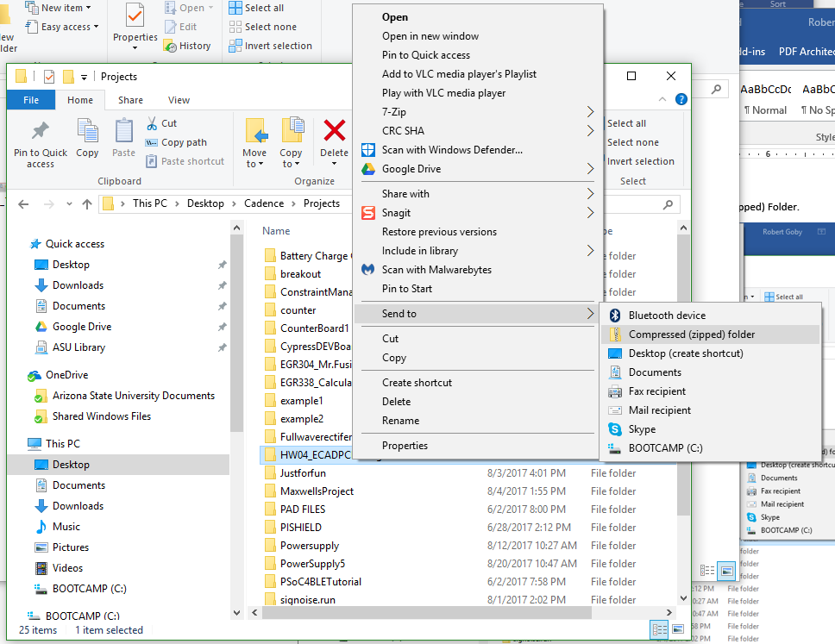835x644 pixels.
Task: Click Select none in Projects window ribbon
Action: (632, 142)
